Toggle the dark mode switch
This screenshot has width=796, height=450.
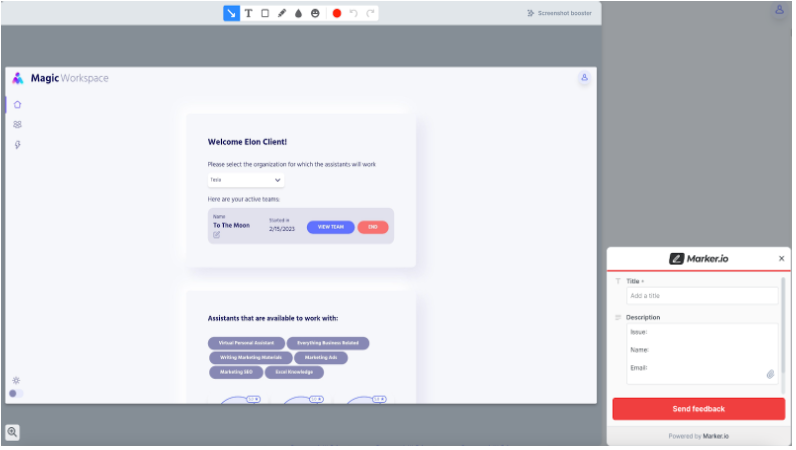point(15,394)
